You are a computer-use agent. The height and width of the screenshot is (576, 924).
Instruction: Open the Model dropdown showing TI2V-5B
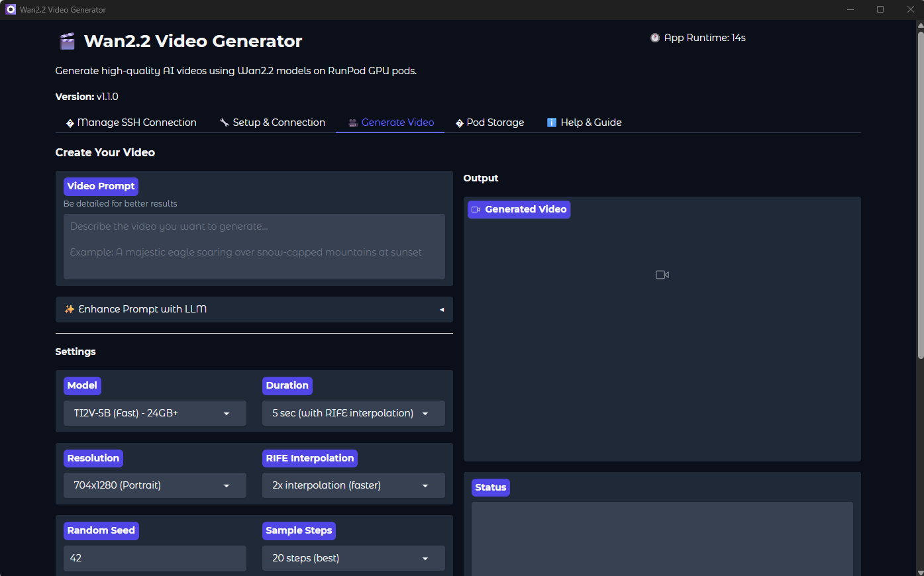coord(155,413)
